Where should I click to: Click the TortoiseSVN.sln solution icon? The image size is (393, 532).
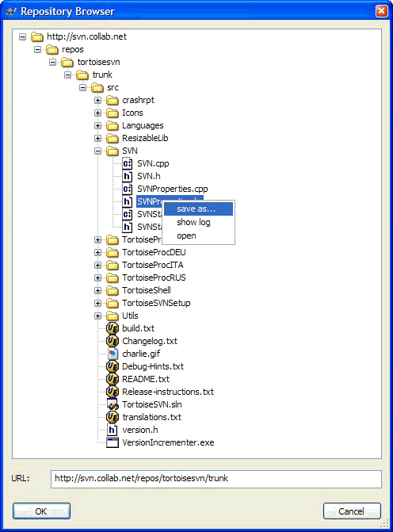pos(113,404)
